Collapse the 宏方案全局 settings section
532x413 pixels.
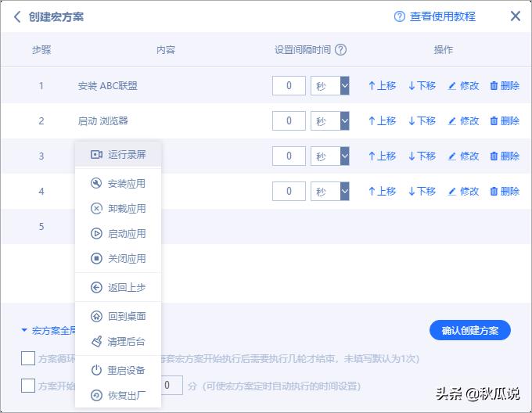(x=24, y=330)
